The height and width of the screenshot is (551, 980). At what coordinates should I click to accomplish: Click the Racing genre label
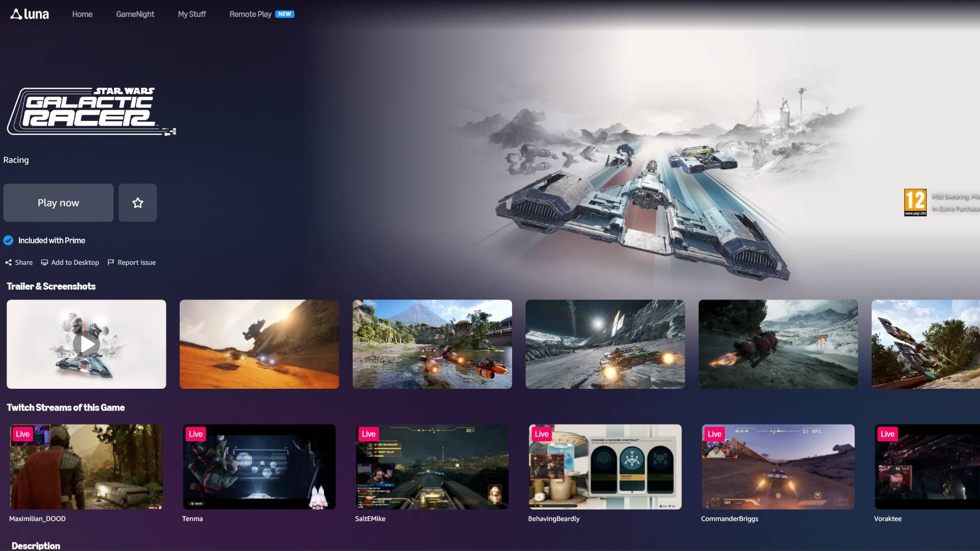[x=16, y=160]
